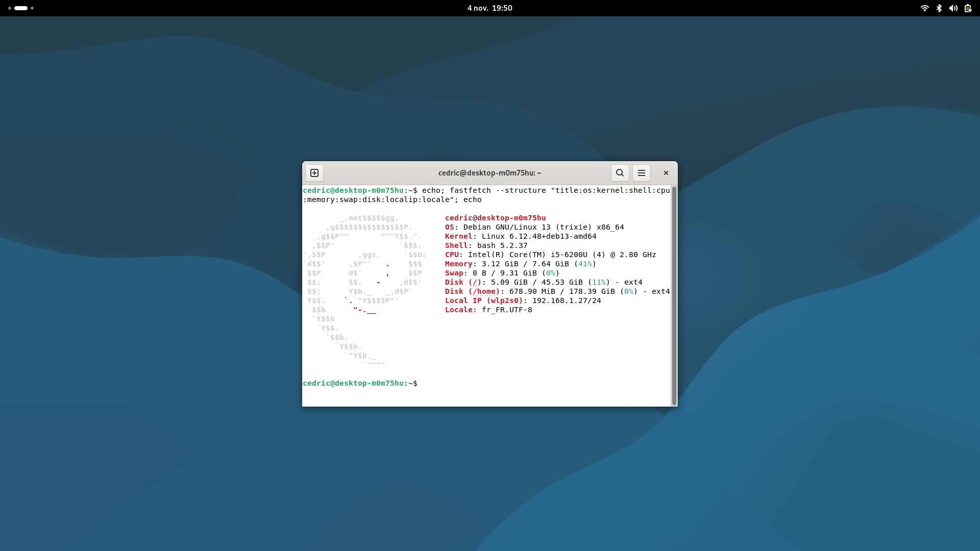Screen dimensions: 980x551
Task: Click the battery indicator icon
Action: click(968, 8)
